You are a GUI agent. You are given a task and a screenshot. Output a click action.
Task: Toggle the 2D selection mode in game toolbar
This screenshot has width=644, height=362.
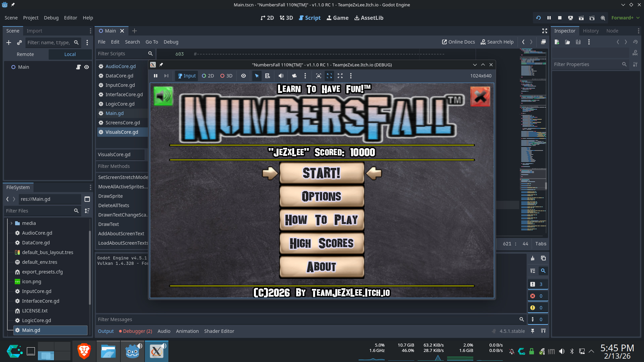pos(208,76)
